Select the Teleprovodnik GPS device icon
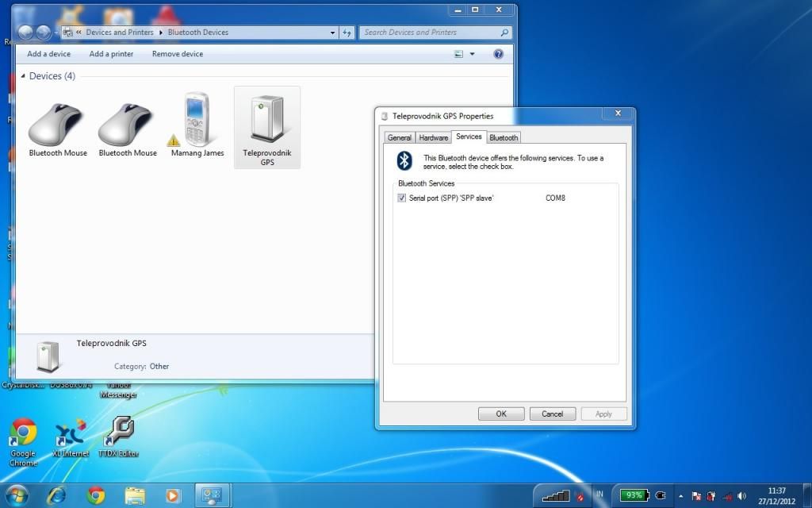The image size is (812, 508). click(266, 121)
